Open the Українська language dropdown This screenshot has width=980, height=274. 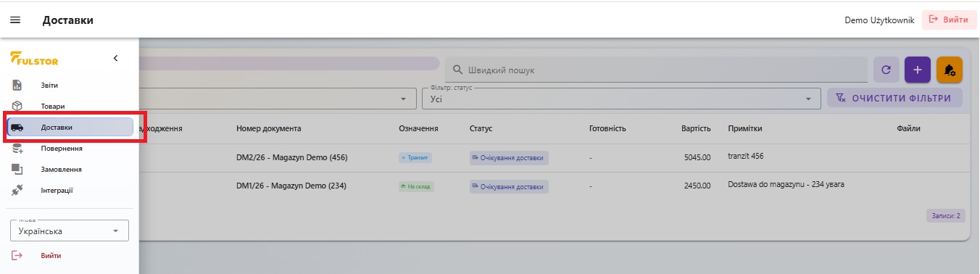(70, 231)
